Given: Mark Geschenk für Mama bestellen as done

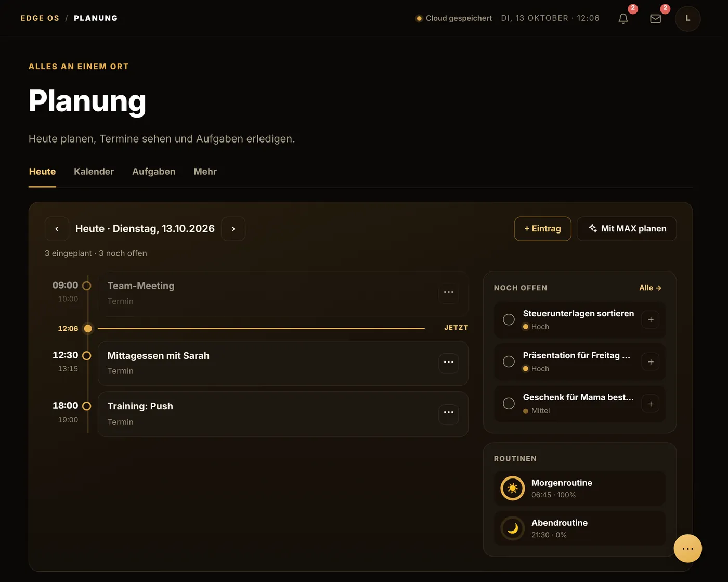Looking at the screenshot, I should point(509,404).
